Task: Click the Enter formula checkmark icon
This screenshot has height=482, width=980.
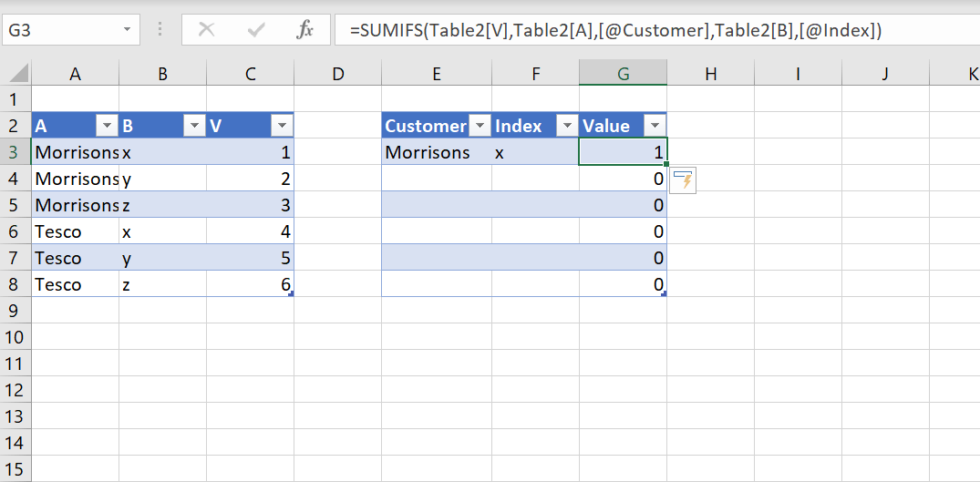Action: [x=256, y=30]
